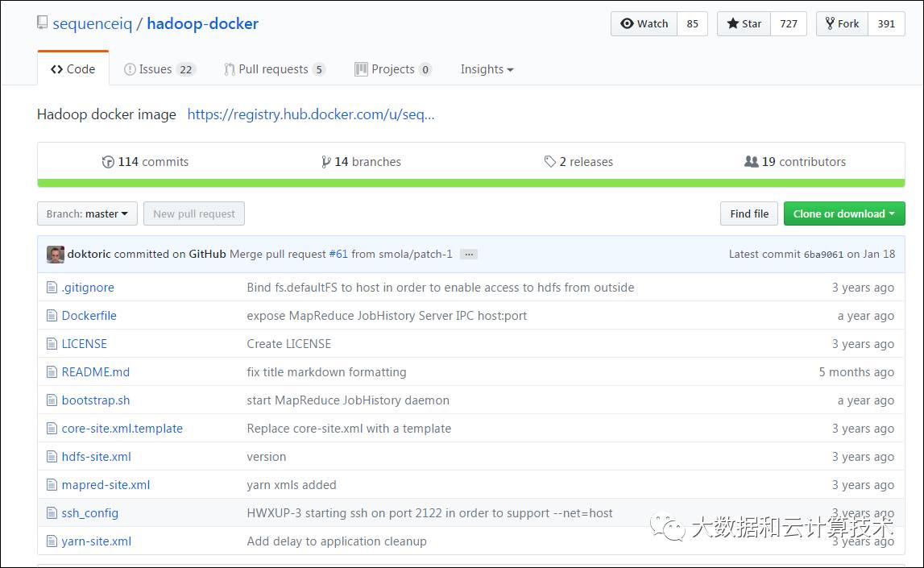Viewport: 924px width, 568px height.
Task: Click the file icon beside Dockerfile
Action: click(52, 316)
